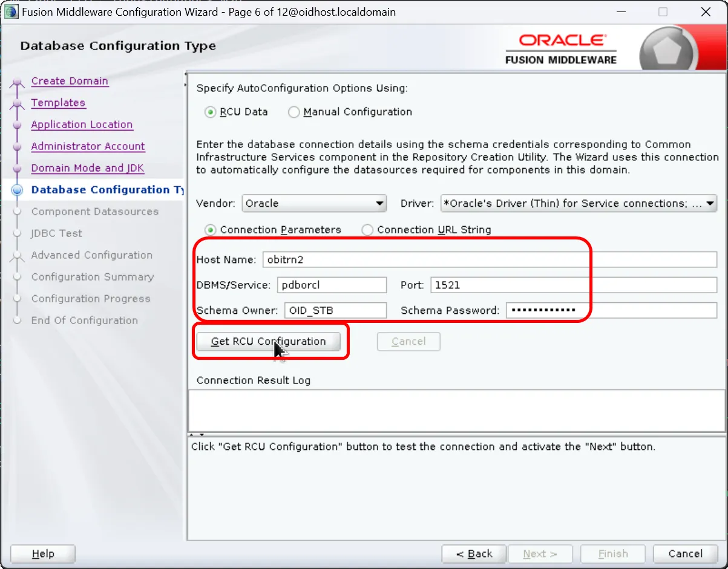Click the Help button
Image resolution: width=728 pixels, height=569 pixels.
tap(43, 554)
